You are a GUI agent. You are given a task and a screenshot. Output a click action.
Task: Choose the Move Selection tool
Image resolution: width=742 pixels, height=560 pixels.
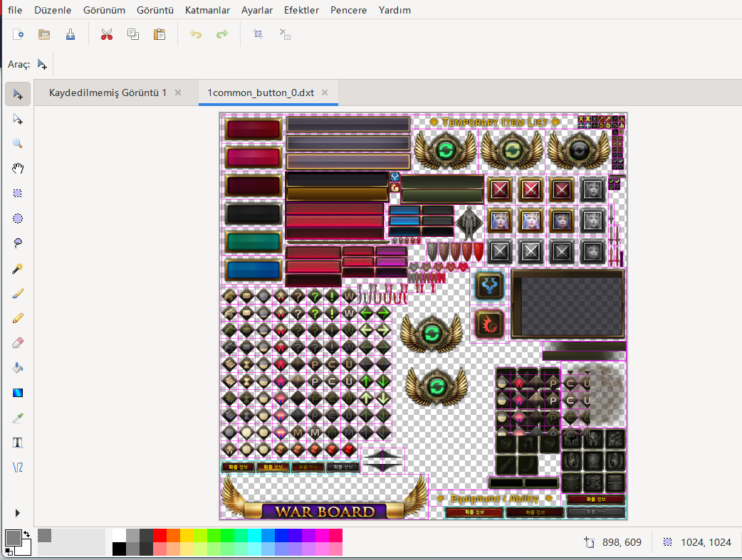pyautogui.click(x=18, y=120)
